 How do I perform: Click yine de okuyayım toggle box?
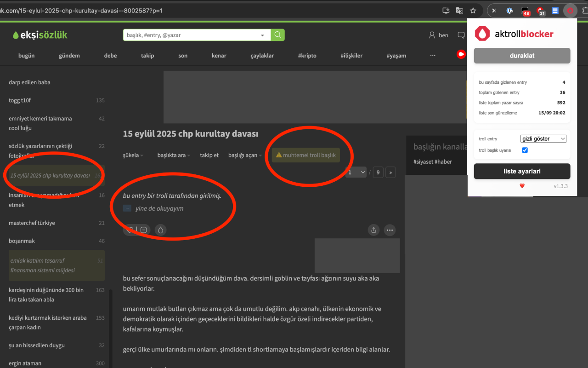pyautogui.click(x=127, y=208)
